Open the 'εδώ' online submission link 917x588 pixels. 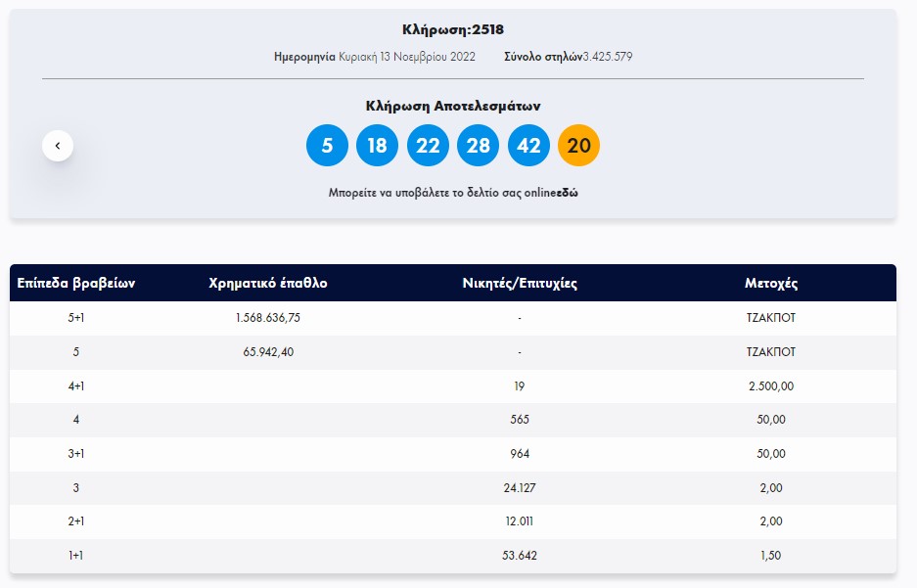tap(567, 193)
